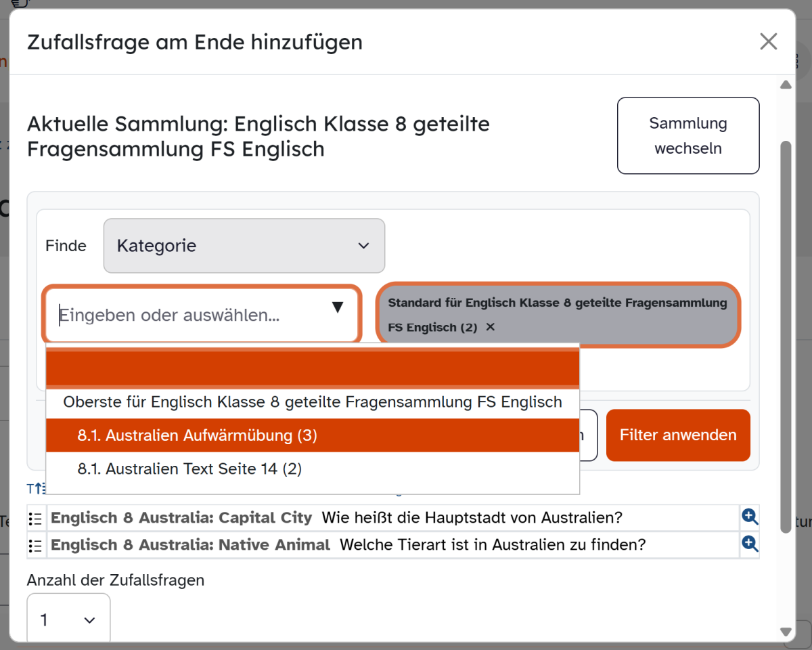
Task: Open the Kategorie filter type dropdown
Action: 244,246
